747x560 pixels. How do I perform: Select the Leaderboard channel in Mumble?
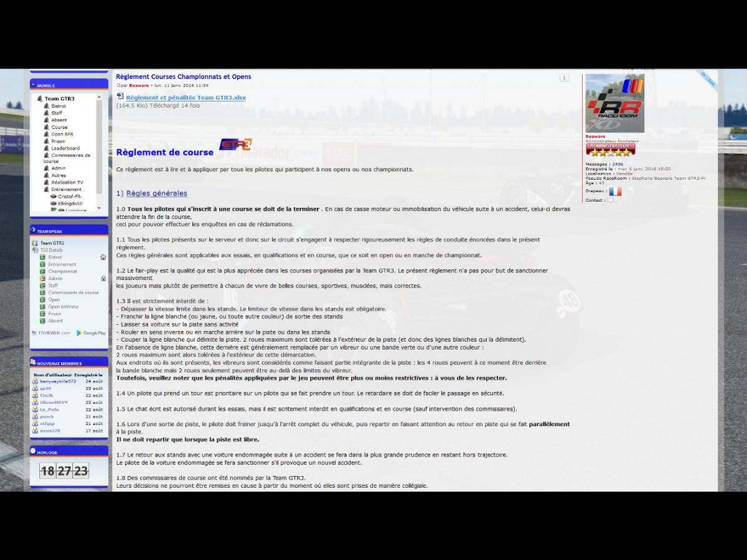(65, 148)
